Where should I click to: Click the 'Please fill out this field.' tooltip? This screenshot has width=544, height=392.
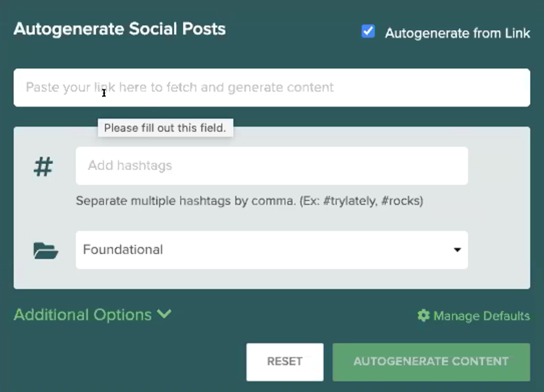point(165,128)
